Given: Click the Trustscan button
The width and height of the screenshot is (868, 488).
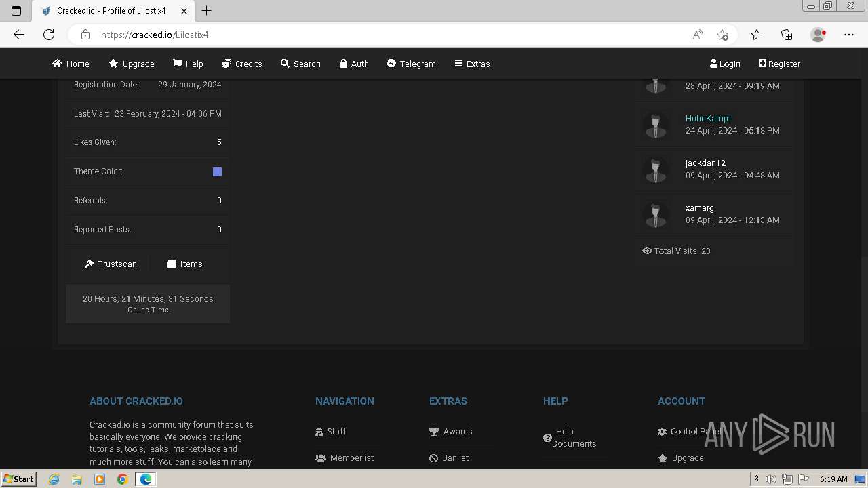Looking at the screenshot, I should (111, 264).
